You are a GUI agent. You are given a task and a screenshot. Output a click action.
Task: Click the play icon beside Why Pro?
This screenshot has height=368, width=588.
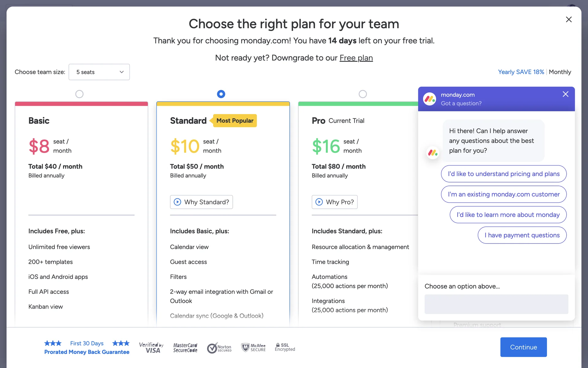pos(319,202)
